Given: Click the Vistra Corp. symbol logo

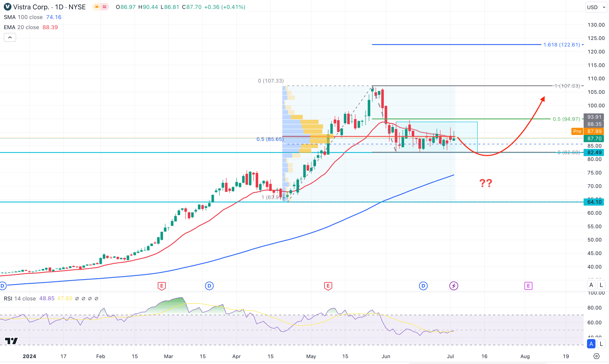Looking at the screenshot, I should pos(7,7).
